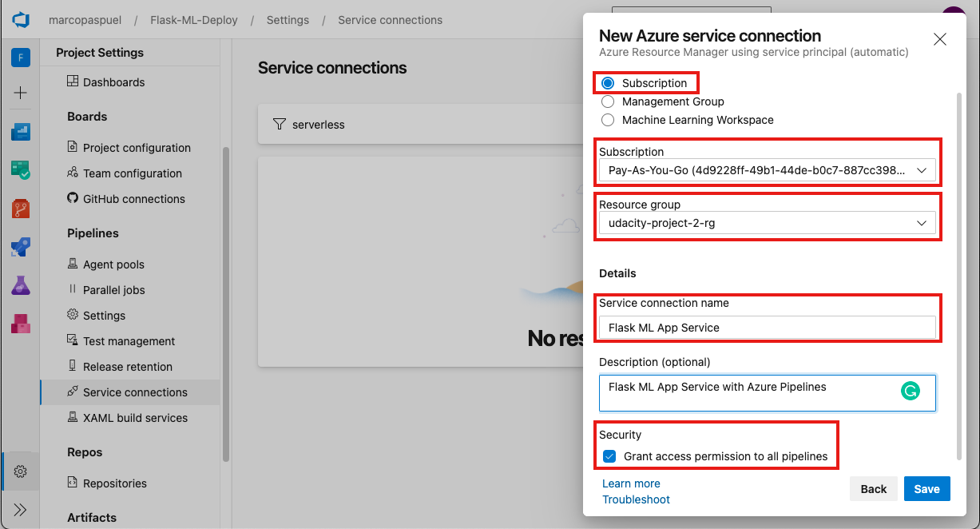Click the pipeline Settings gear icon
The width and height of the screenshot is (980, 529).
pyautogui.click(x=73, y=315)
